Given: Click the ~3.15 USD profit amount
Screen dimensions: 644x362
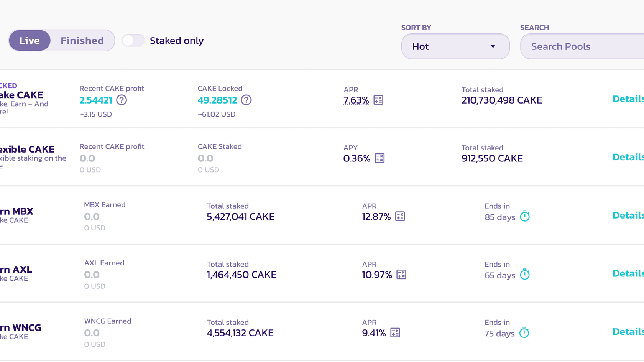Looking at the screenshot, I should coord(95,114).
